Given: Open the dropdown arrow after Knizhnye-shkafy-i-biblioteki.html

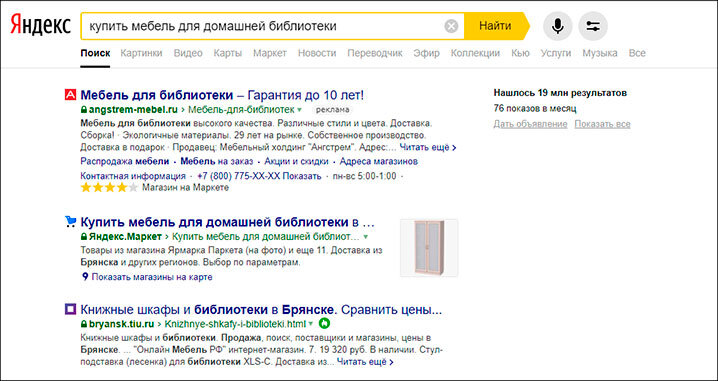Looking at the screenshot, I should tap(311, 324).
